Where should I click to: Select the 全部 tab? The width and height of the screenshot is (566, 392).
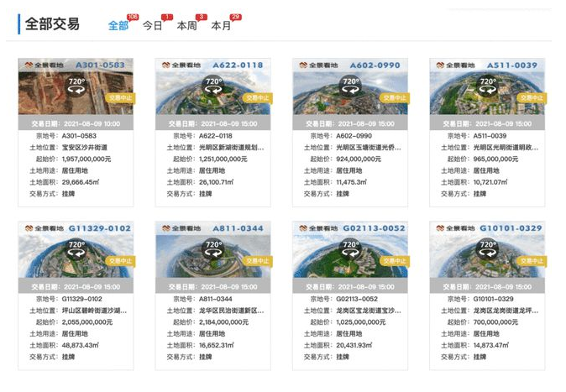click(118, 26)
